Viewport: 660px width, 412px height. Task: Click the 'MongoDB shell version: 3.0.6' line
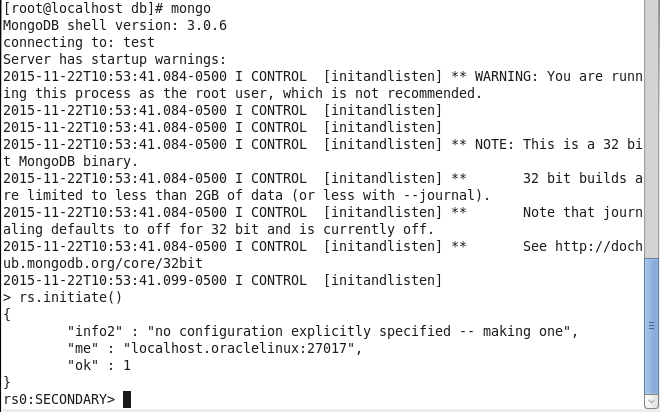click(x=115, y=25)
